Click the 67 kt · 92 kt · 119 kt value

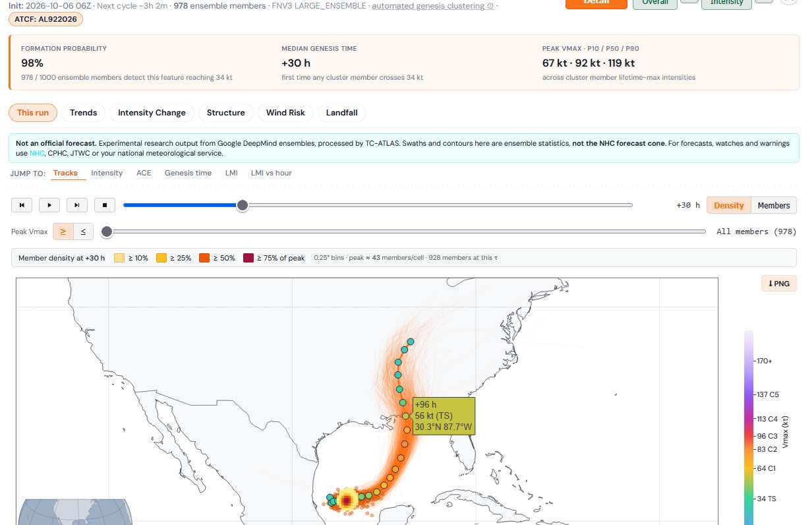pyautogui.click(x=589, y=63)
